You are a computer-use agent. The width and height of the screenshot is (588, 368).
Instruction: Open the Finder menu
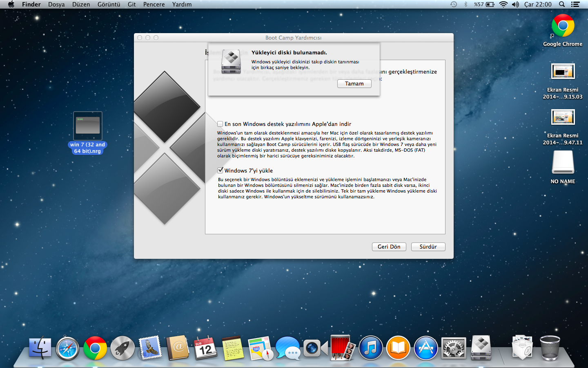[31, 4]
